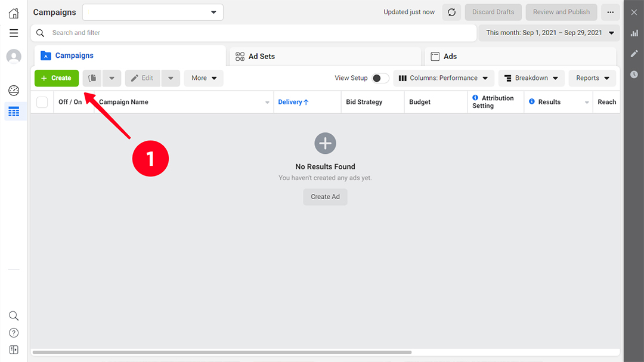
Task: Click Review and Publish button
Action: (562, 13)
